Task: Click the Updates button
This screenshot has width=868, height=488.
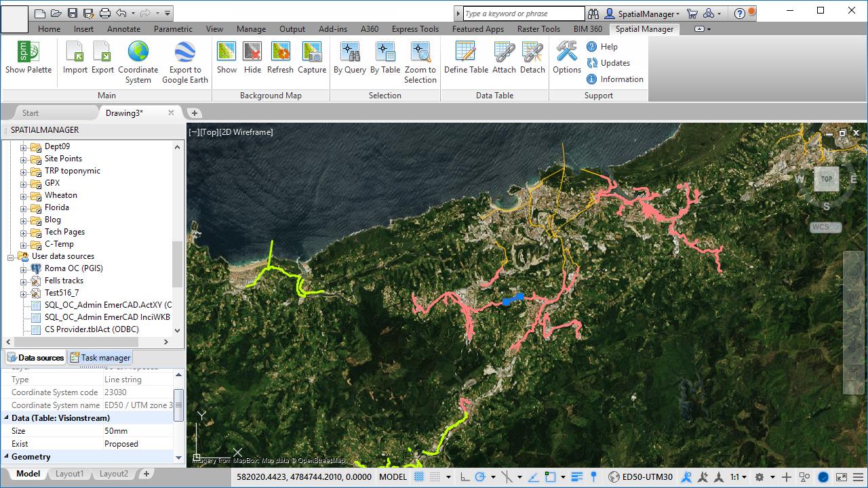Action: (608, 63)
